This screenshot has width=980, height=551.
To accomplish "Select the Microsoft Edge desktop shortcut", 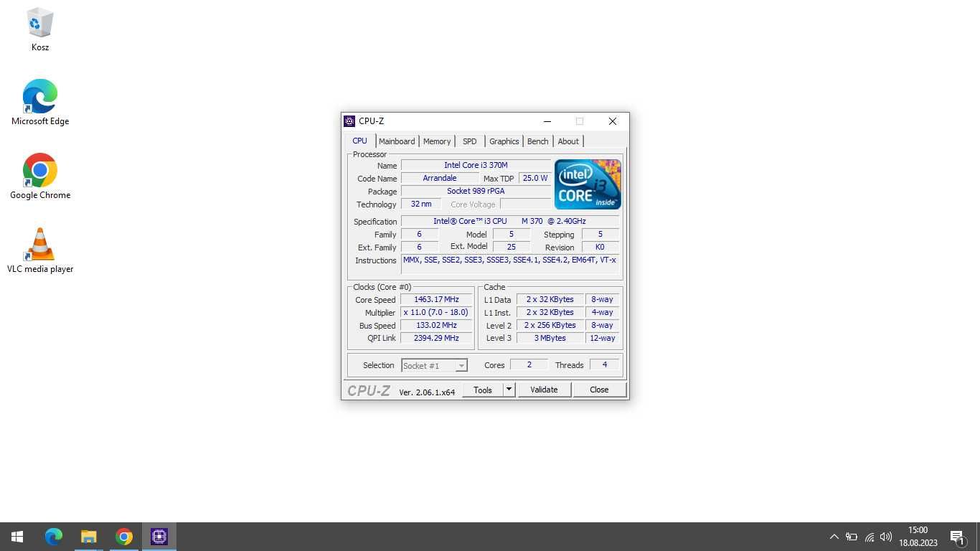I will point(40,103).
